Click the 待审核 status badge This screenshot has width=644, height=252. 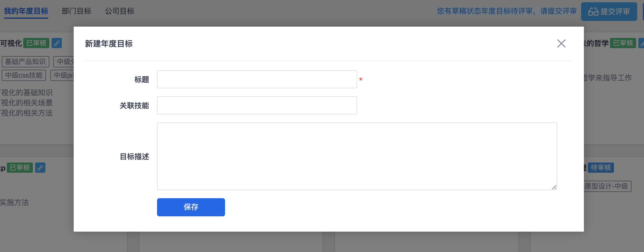click(x=601, y=168)
